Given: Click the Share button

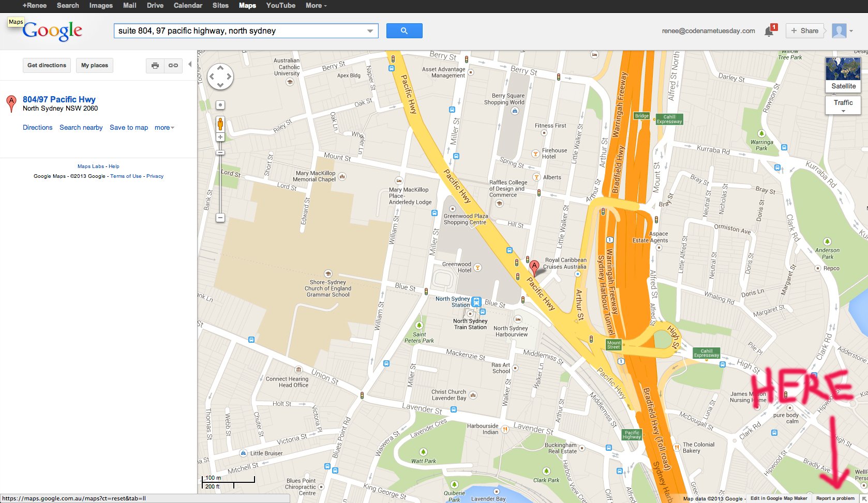Looking at the screenshot, I should click(x=804, y=31).
